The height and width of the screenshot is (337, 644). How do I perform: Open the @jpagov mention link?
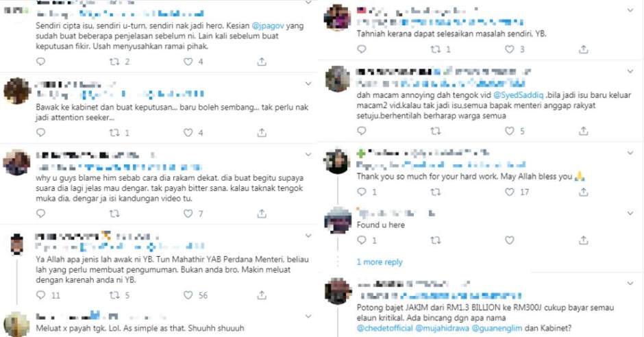pyautogui.click(x=267, y=26)
